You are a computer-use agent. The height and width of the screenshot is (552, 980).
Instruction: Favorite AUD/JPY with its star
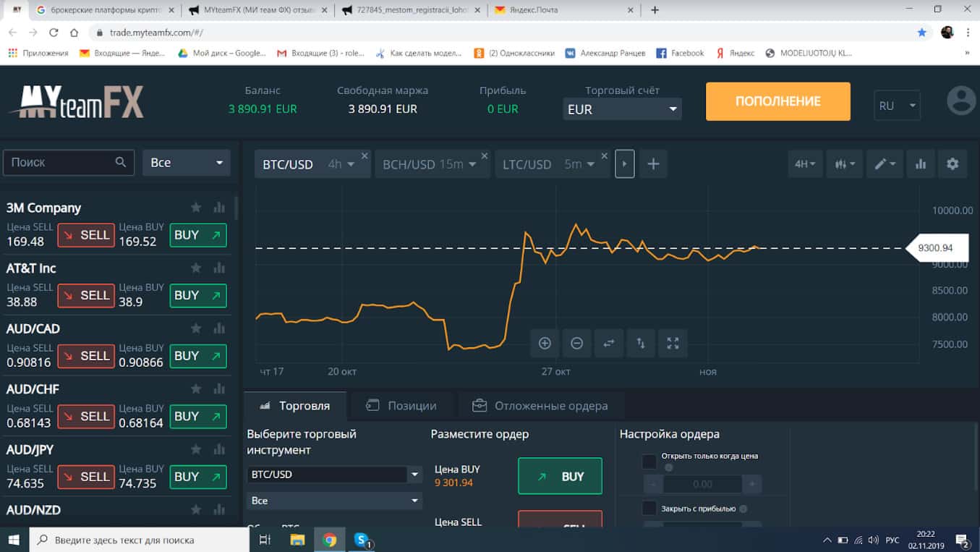pyautogui.click(x=196, y=449)
